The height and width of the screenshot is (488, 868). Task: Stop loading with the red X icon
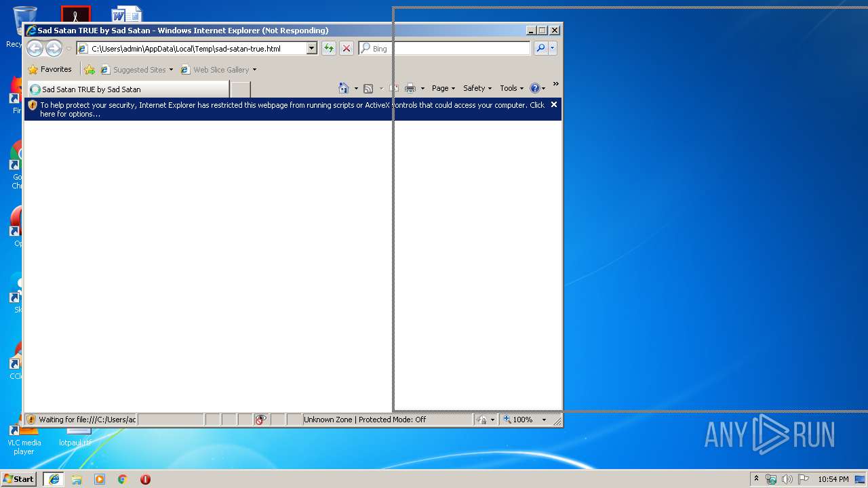347,48
